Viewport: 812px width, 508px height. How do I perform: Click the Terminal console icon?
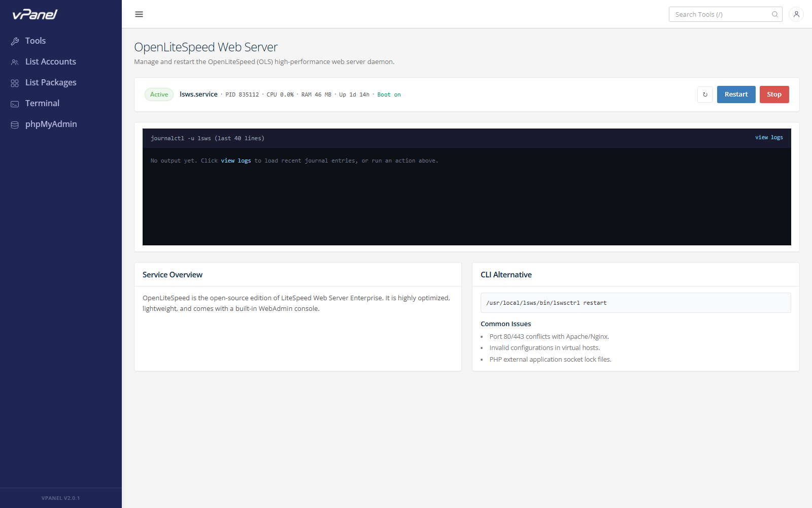click(15, 104)
